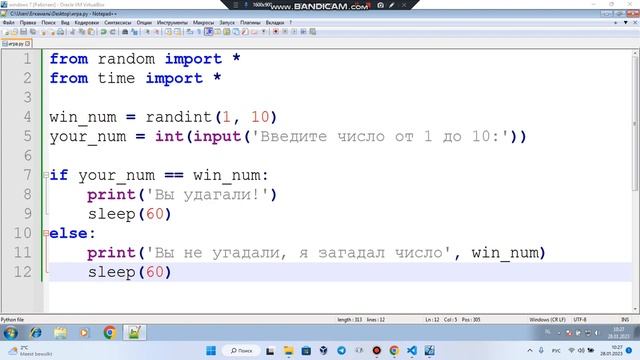640x360 pixels.
Task: Open the Опции menu
Action: [144, 23]
